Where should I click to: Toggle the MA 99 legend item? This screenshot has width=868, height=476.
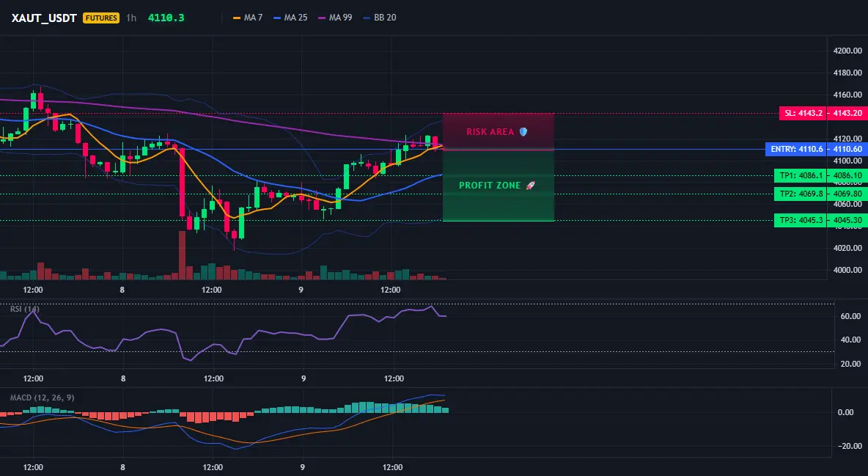[336, 18]
